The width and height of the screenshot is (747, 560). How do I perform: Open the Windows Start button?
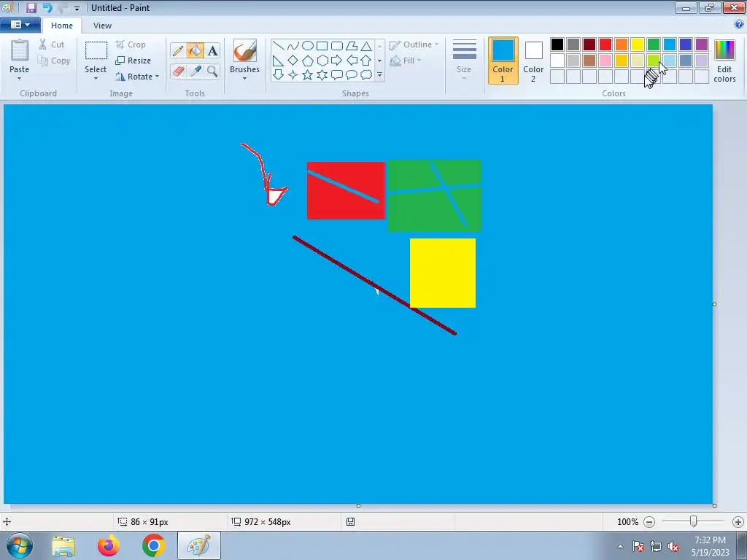pos(19,545)
